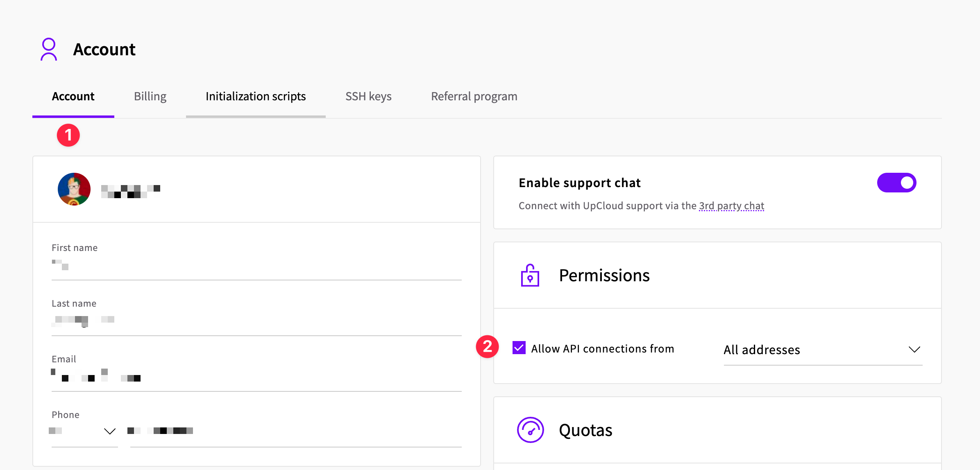The height and width of the screenshot is (470, 980).
Task: Toggle the Enable support chat switch
Action: [x=896, y=183]
